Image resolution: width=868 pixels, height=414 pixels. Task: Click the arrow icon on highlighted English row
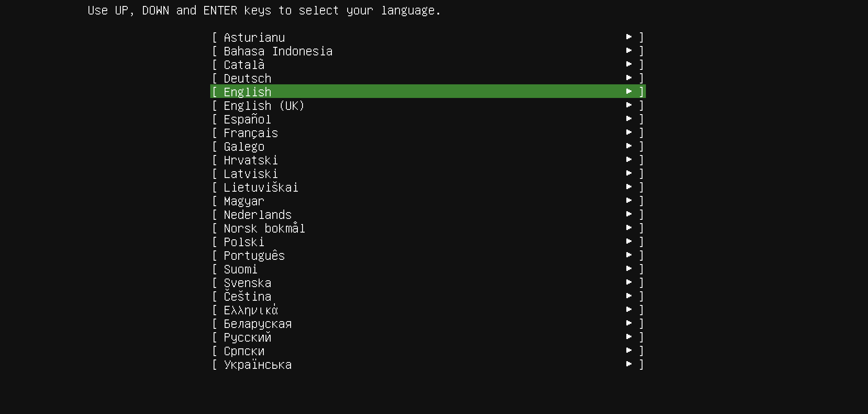[x=629, y=92]
